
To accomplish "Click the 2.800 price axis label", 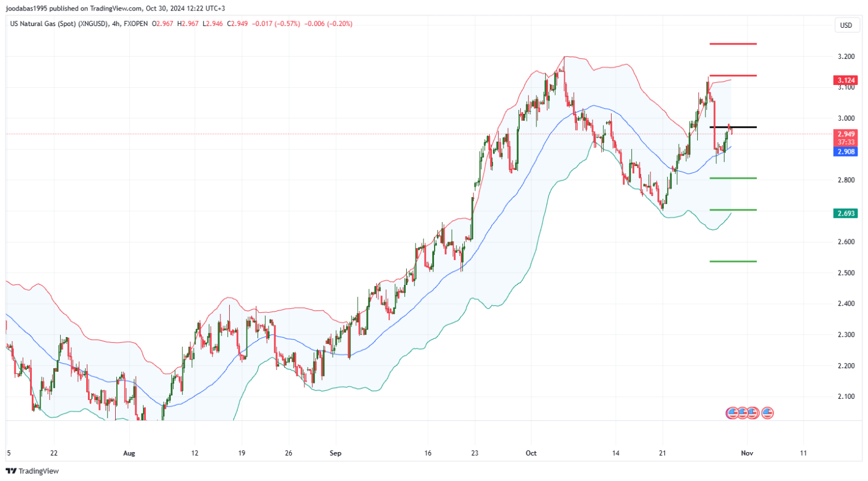I will point(845,180).
